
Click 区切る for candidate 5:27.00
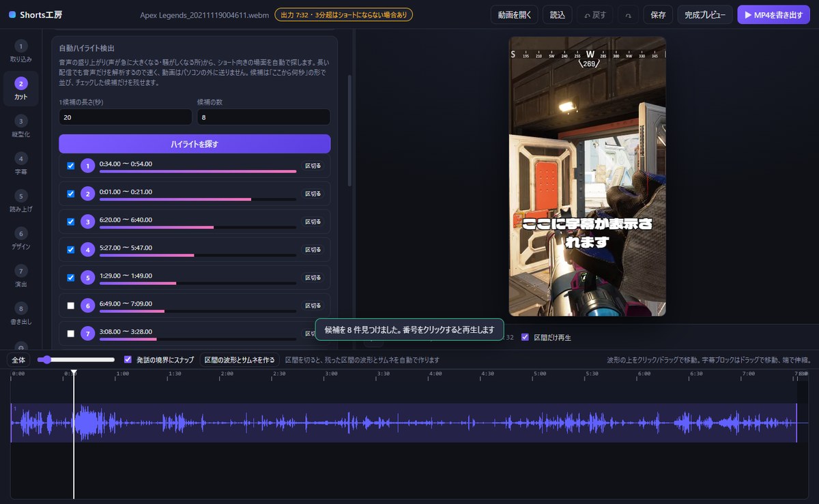coord(313,250)
